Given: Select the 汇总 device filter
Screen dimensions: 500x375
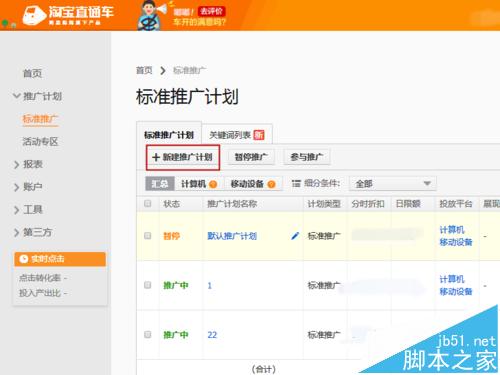Looking at the screenshot, I should pyautogui.click(x=160, y=184).
